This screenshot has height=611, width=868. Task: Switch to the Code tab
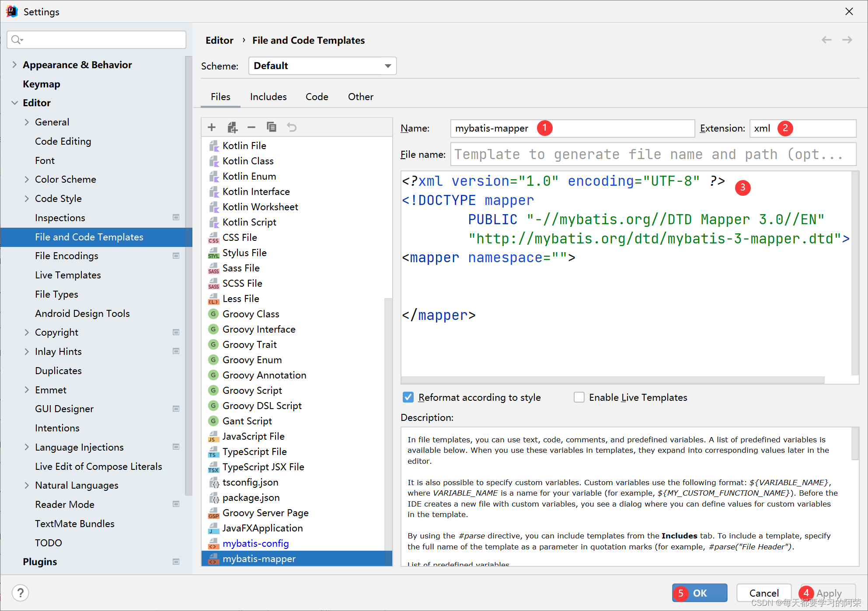pos(317,97)
